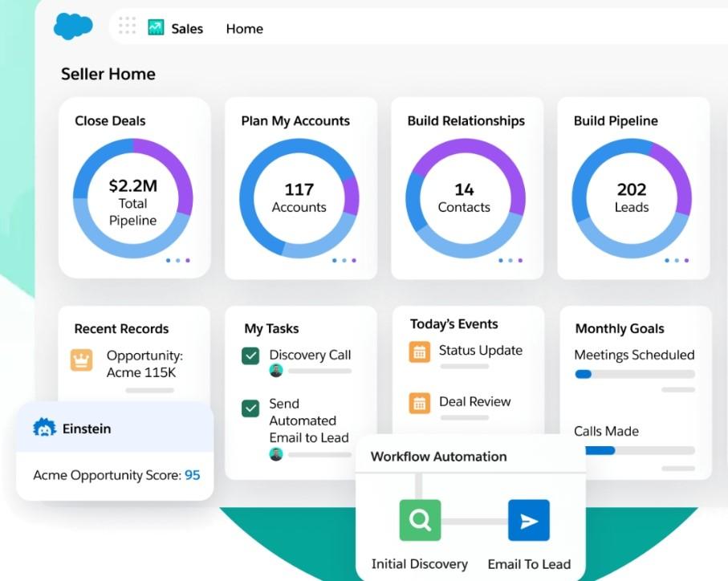728x581 pixels.
Task: Uncheck the Discovery Call task checkbox
Action: (x=250, y=356)
